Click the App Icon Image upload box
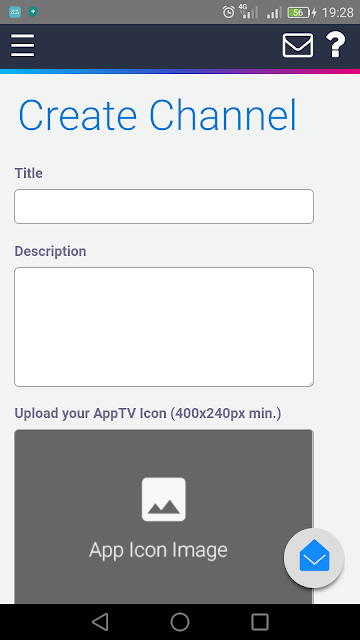The image size is (360, 640). click(x=164, y=516)
